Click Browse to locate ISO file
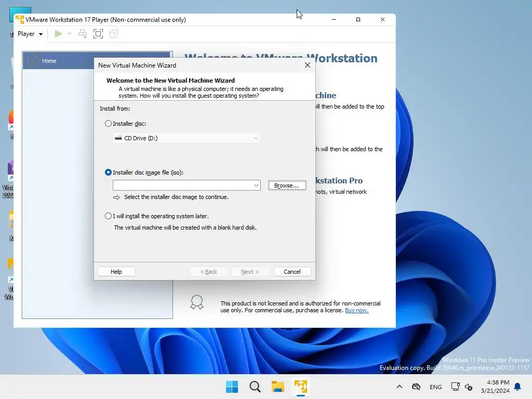This screenshot has width=532, height=399. (287, 185)
